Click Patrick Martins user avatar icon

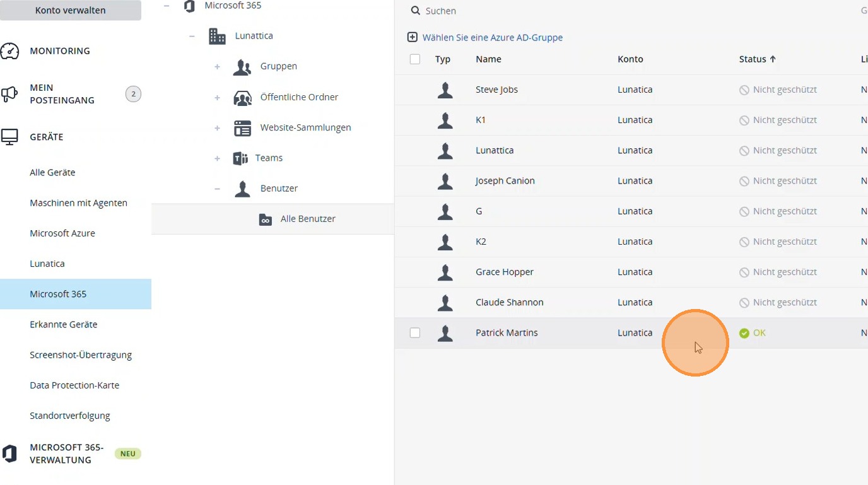pyautogui.click(x=445, y=333)
